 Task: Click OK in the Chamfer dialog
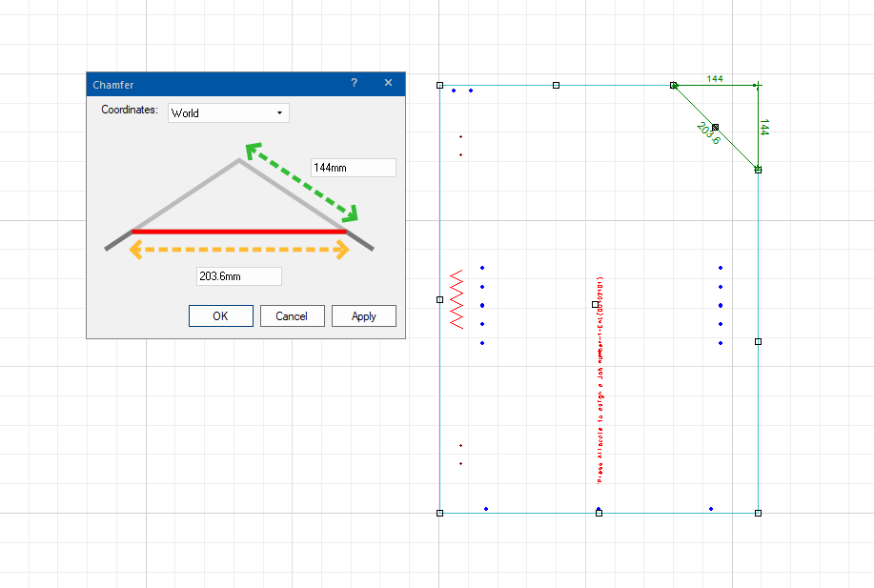click(x=221, y=316)
